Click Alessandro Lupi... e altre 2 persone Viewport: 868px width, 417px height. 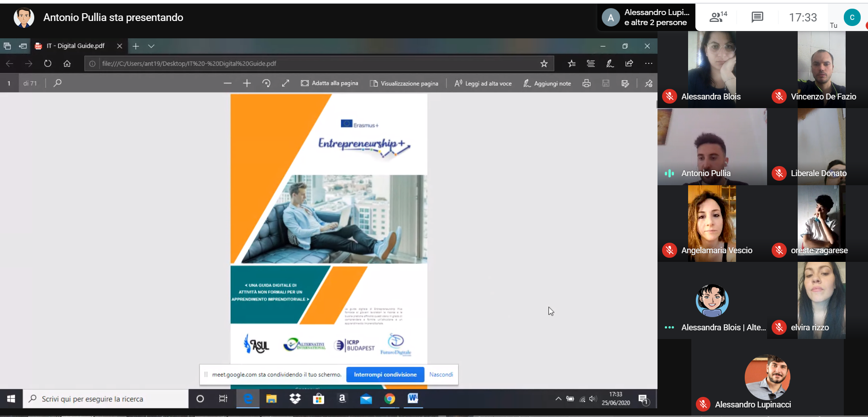(x=646, y=17)
